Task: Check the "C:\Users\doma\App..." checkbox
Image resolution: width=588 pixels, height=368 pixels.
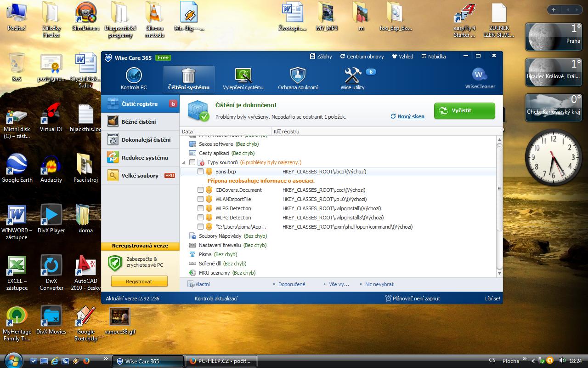Action: [200, 227]
